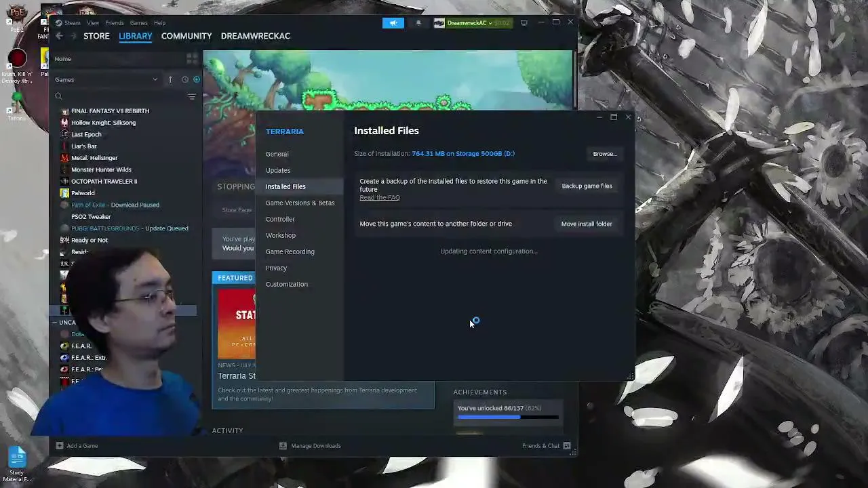Click the Manage Downloads icon
This screenshot has height=488, width=868.
tap(283, 446)
